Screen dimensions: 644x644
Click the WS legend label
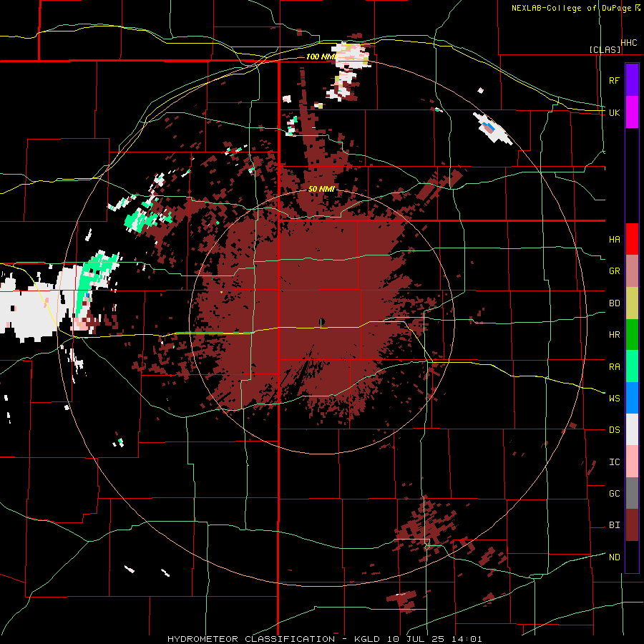pos(615,399)
